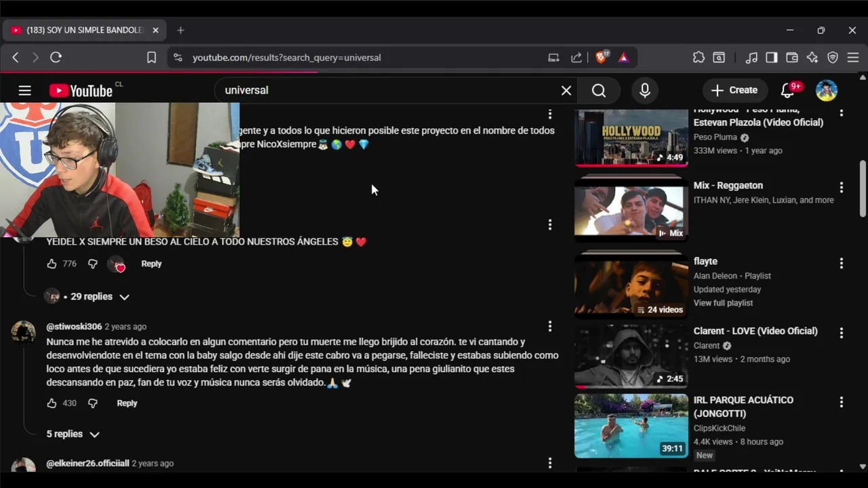
Task: Open options for the NicoXsiempre comment
Action: (550, 114)
